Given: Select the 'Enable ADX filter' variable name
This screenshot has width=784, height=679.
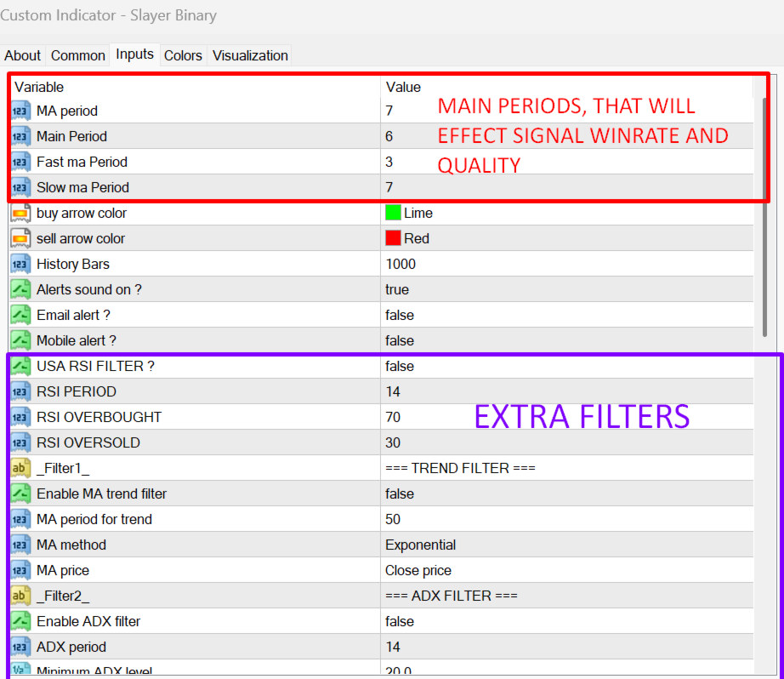Looking at the screenshot, I should (x=88, y=621).
